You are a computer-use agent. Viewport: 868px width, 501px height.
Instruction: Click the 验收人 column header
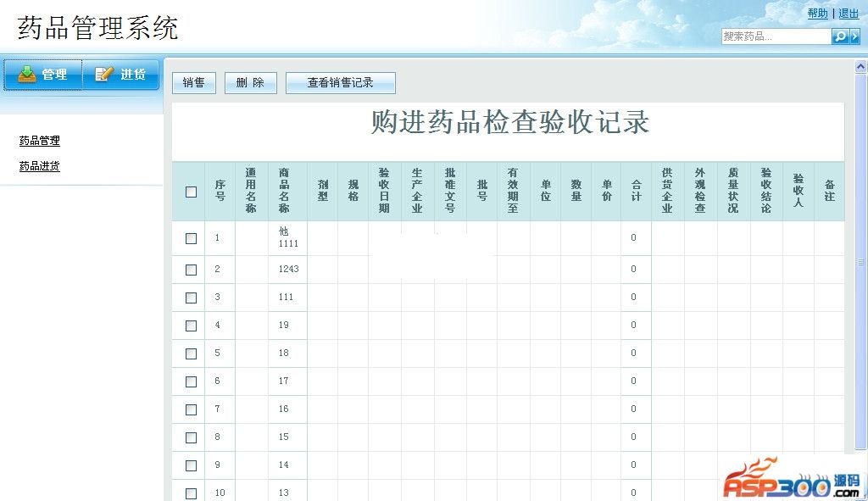point(798,191)
